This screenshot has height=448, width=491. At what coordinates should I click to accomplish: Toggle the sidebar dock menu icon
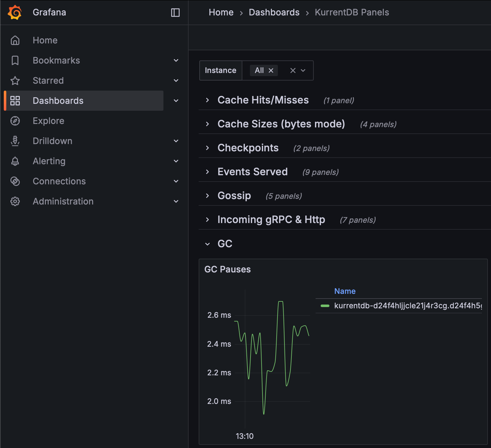[x=175, y=13]
